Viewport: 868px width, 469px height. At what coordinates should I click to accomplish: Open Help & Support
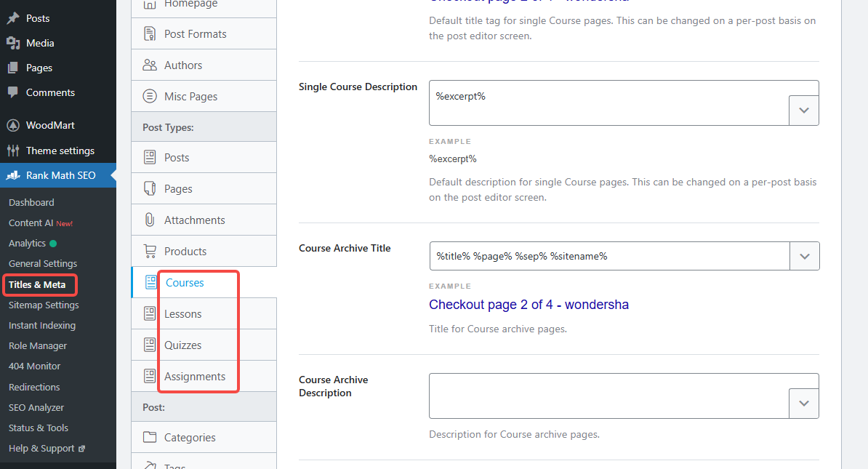coord(42,448)
